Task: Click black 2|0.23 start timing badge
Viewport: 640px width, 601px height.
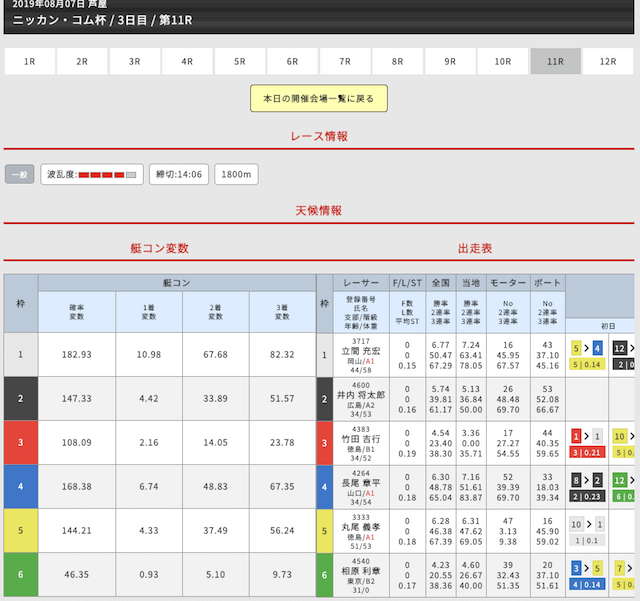Action: (587, 496)
